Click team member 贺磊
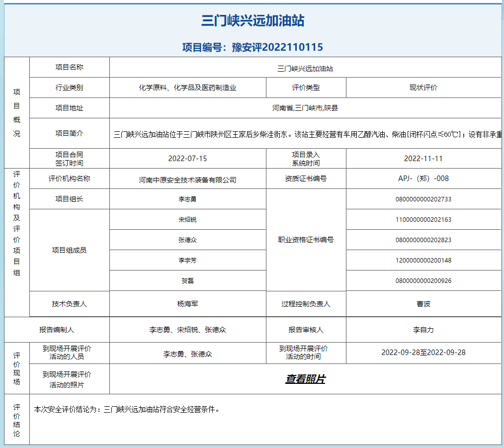This screenshot has height=448, width=504. point(188,281)
